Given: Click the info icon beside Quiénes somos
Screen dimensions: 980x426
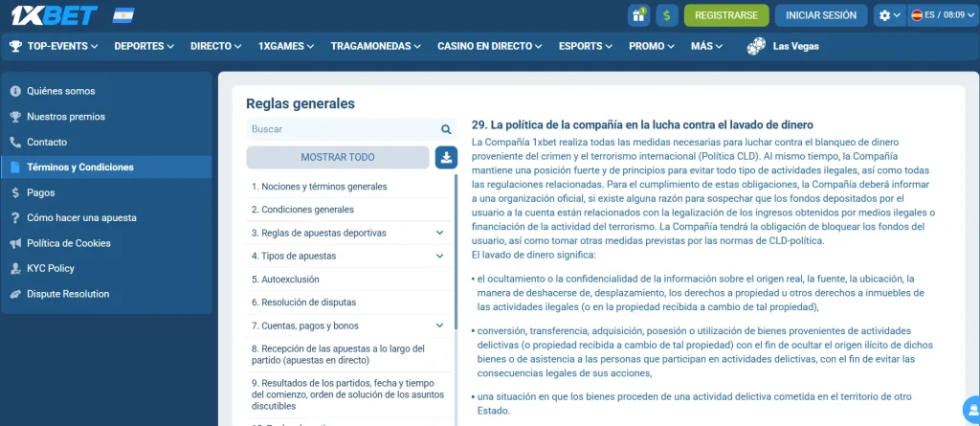Looking at the screenshot, I should pyautogui.click(x=15, y=91).
